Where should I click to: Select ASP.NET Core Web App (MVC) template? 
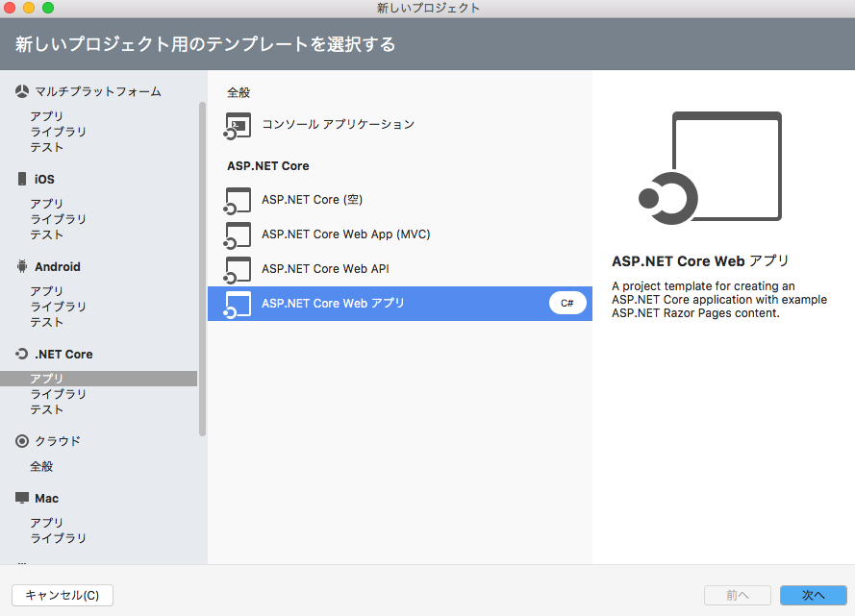tap(400, 234)
